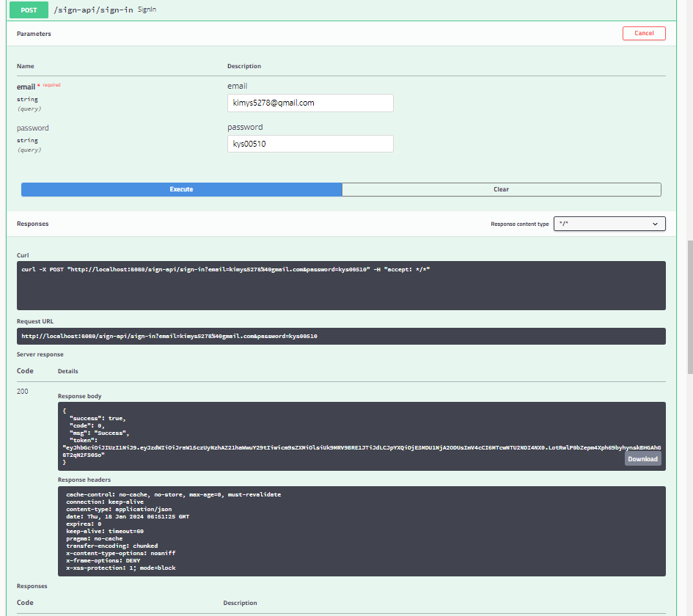Click the token value in response body
The height and width of the screenshot is (616, 693).
[x=362, y=451]
